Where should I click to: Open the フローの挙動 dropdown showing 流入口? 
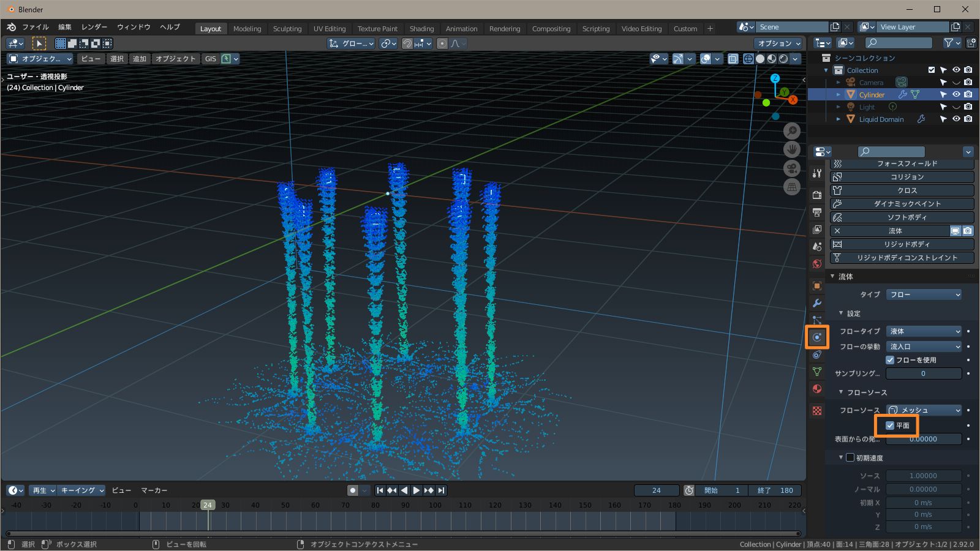tap(924, 347)
